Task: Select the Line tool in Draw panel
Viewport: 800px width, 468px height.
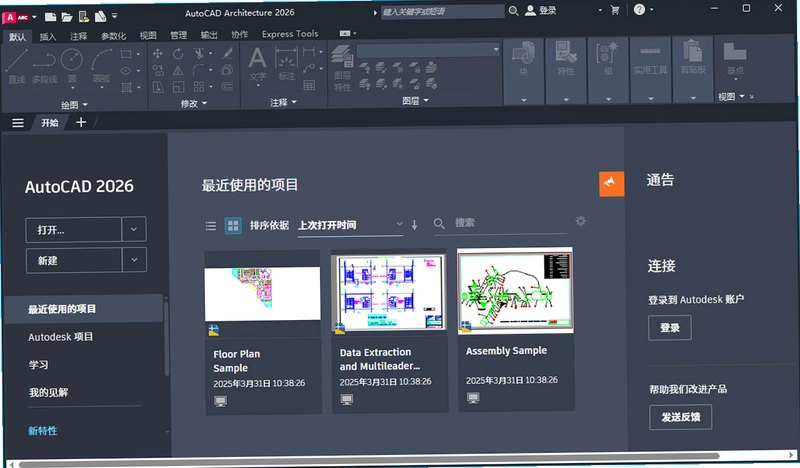Action: click(x=16, y=66)
